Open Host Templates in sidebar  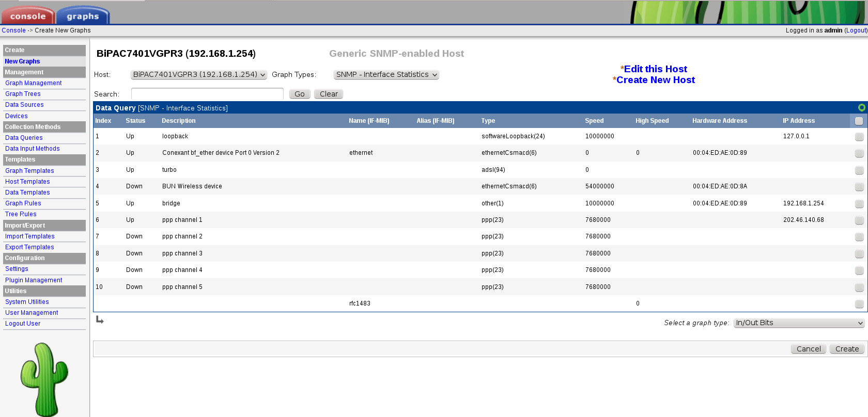click(x=27, y=182)
